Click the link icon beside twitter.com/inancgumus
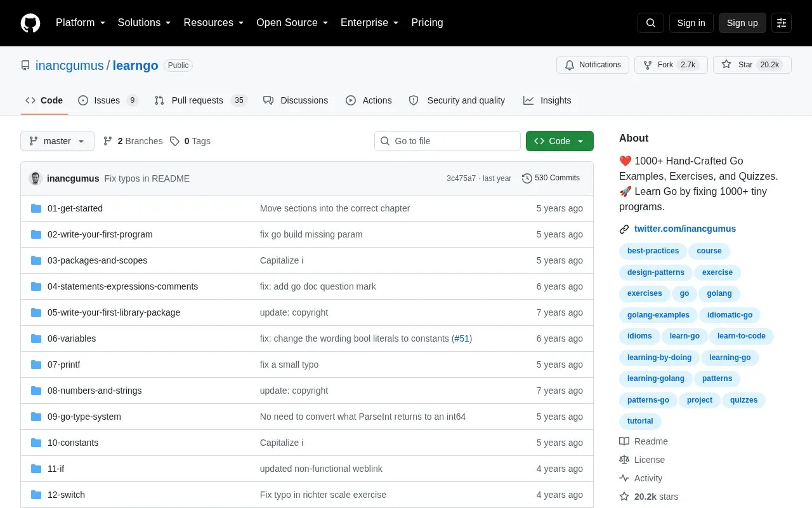Screen dimensions: 812x508 click(624, 229)
